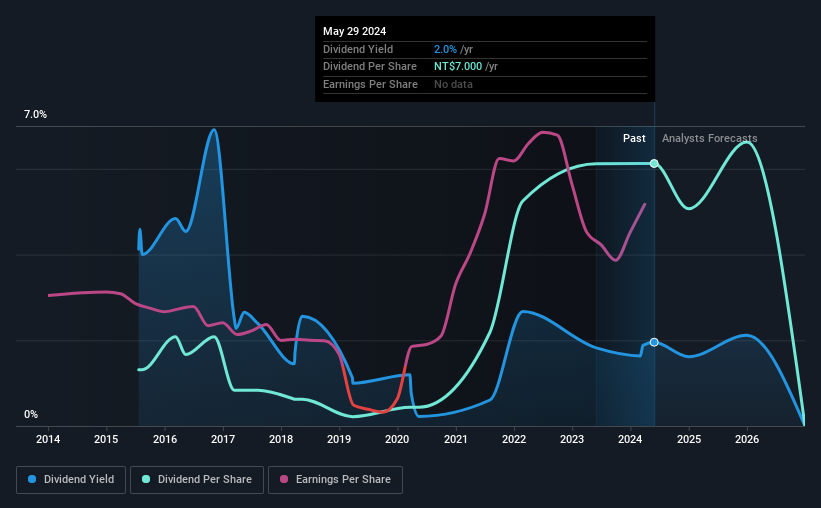Click the 2017 x-axis label

[223, 439]
